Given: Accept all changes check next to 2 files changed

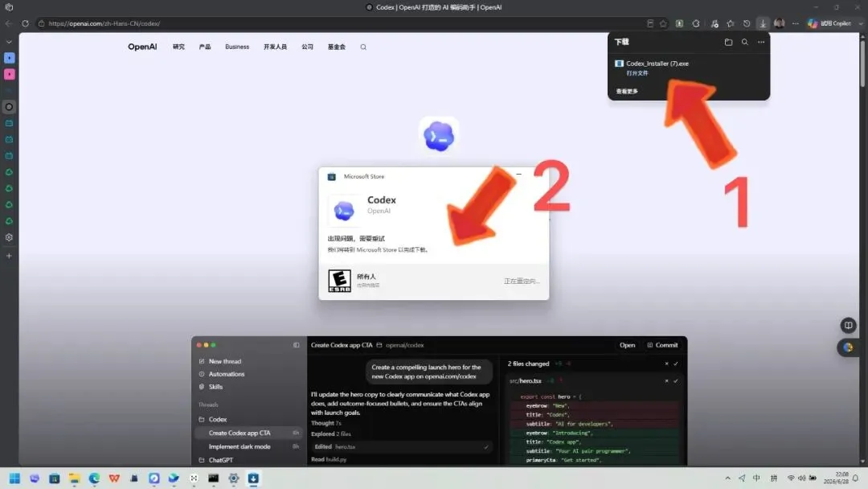Looking at the screenshot, I should 676,364.
